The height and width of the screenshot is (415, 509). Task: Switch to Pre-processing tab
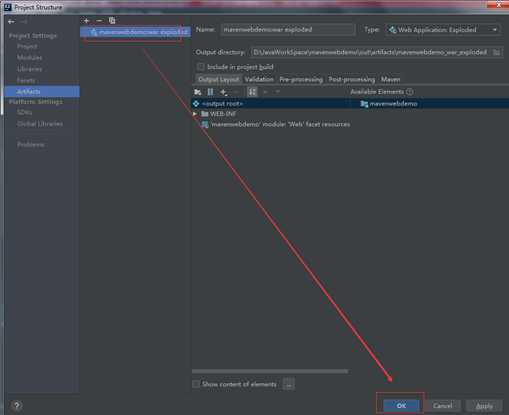pos(301,79)
